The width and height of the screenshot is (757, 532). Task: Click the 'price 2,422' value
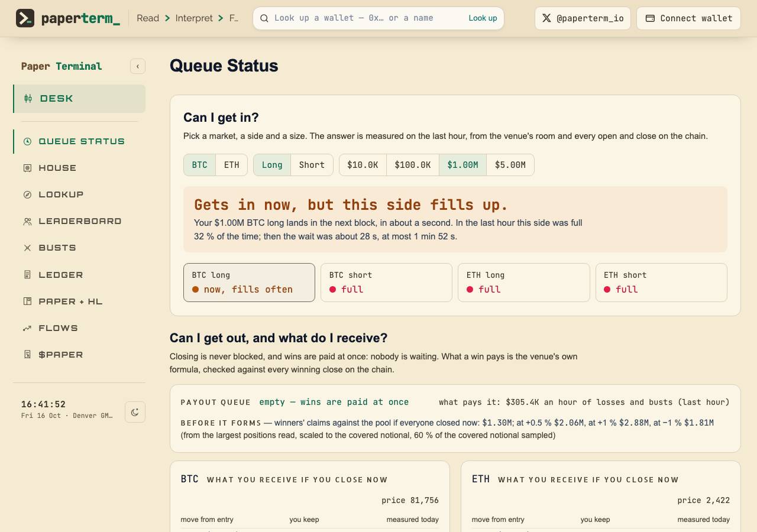704,500
